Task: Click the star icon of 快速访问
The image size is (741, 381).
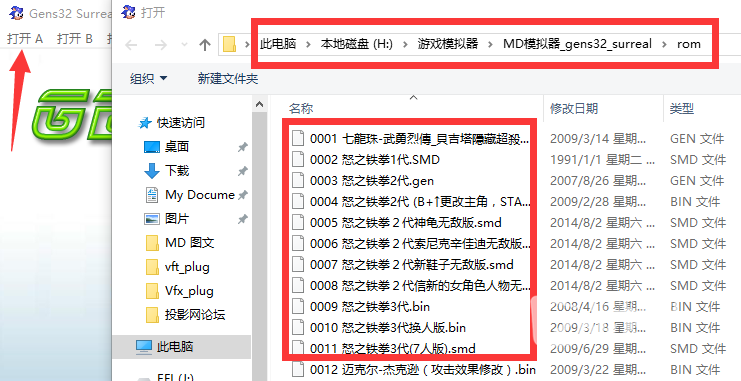Action: click(x=145, y=123)
